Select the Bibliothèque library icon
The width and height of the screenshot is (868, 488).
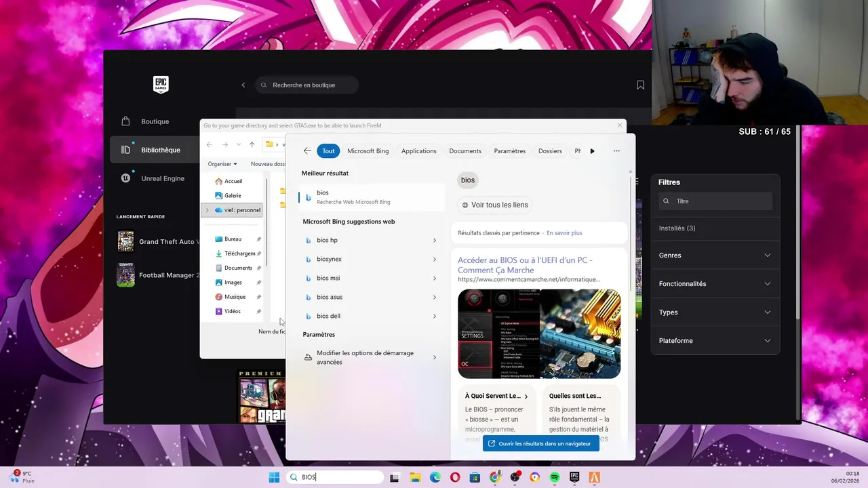pos(125,150)
